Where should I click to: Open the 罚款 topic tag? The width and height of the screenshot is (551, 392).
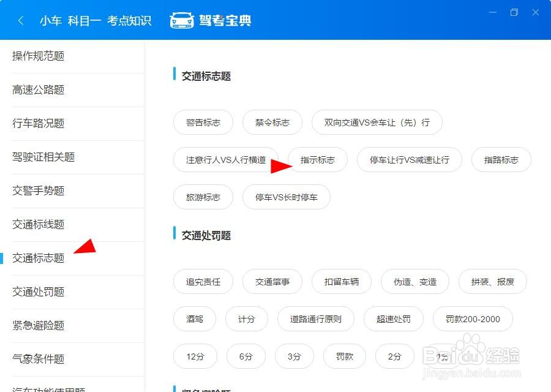pos(344,356)
